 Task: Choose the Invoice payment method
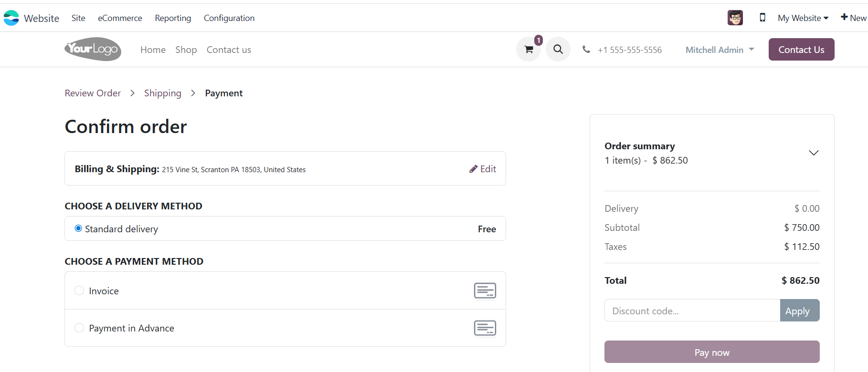tap(79, 290)
